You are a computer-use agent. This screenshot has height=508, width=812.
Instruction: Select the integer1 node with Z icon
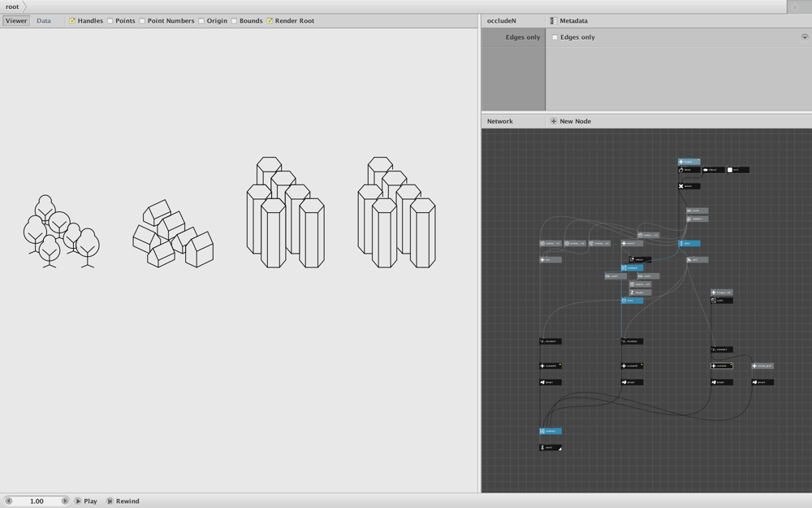pos(640,293)
